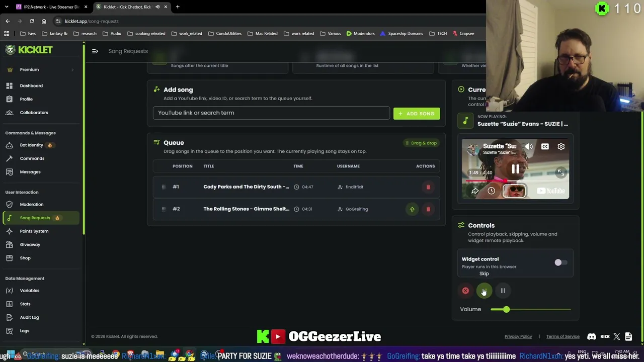Switch to the IP2.Network browser tab
This screenshot has height=362, width=644.
[x=52, y=7]
